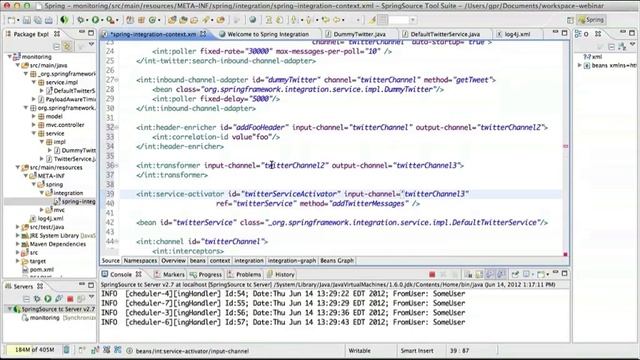Start server in debug mode in Servers view
640x360 pixels.
pyautogui.click(x=37, y=299)
